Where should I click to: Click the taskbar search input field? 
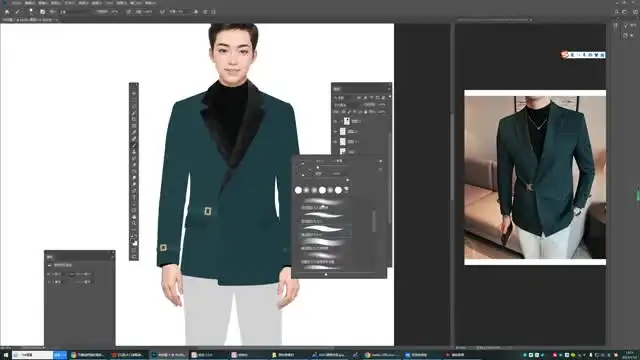pyautogui.click(x=33, y=355)
